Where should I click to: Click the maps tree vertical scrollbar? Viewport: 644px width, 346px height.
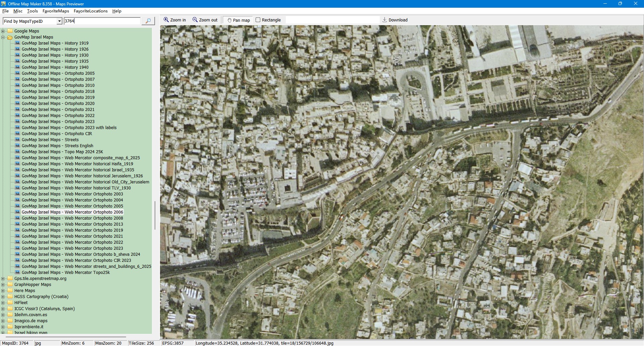[x=155, y=215]
